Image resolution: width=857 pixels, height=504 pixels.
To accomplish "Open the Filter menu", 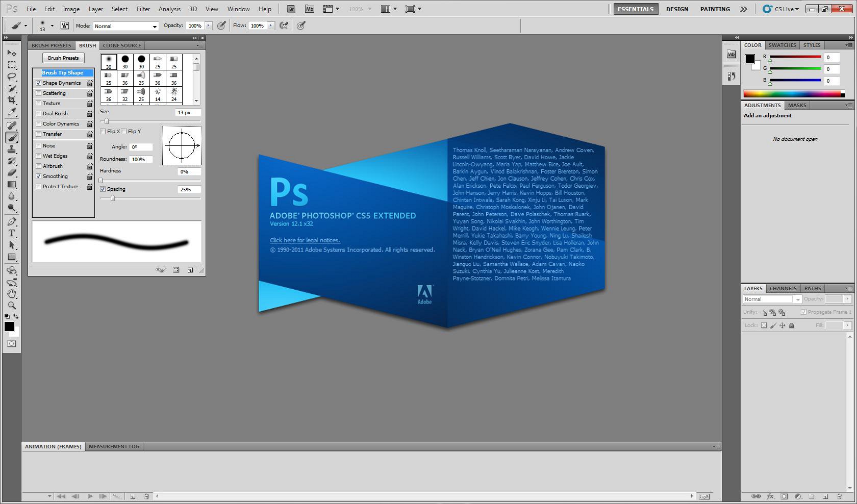I will pyautogui.click(x=143, y=9).
